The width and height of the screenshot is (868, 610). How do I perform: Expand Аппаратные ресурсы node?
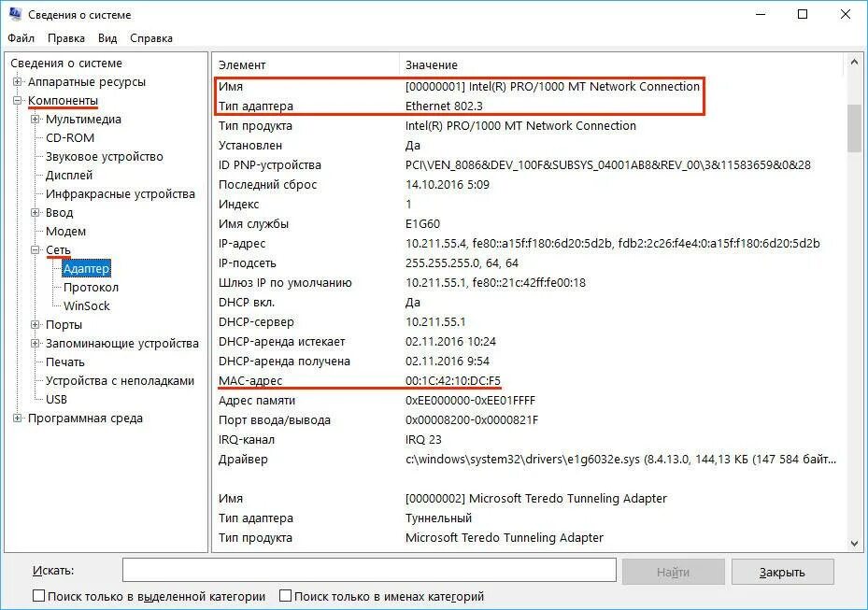coord(17,82)
